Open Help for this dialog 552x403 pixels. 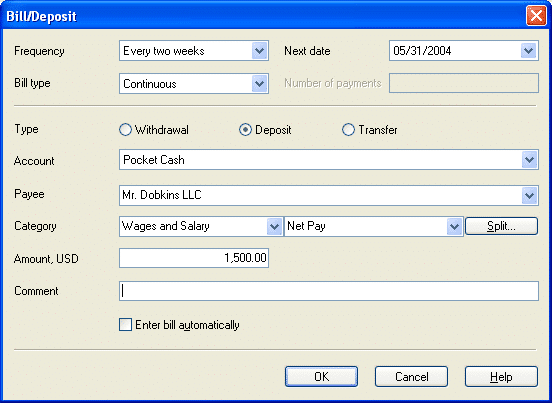point(501,377)
